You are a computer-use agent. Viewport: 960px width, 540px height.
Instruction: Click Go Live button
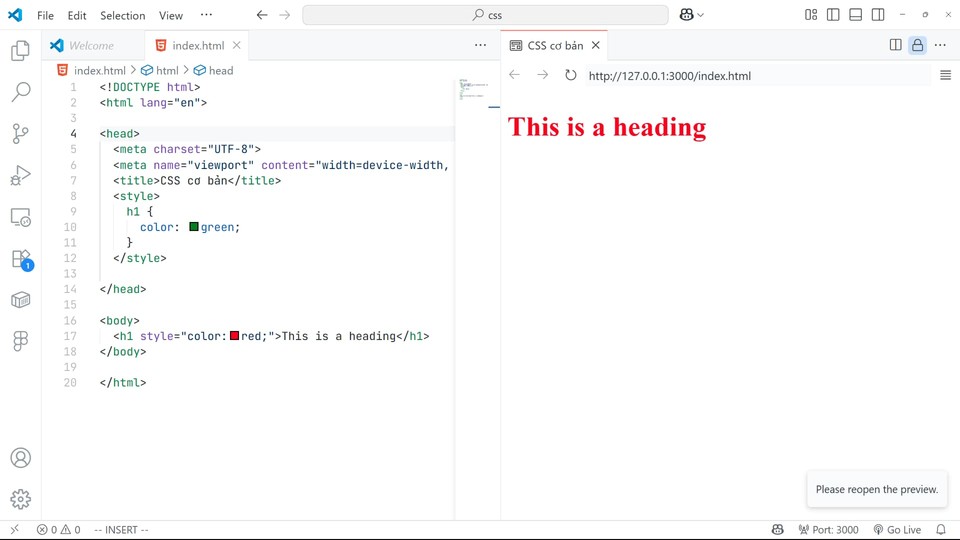coord(897,530)
